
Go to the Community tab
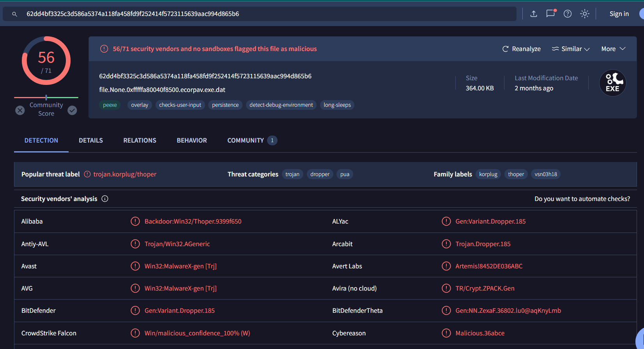click(x=246, y=140)
